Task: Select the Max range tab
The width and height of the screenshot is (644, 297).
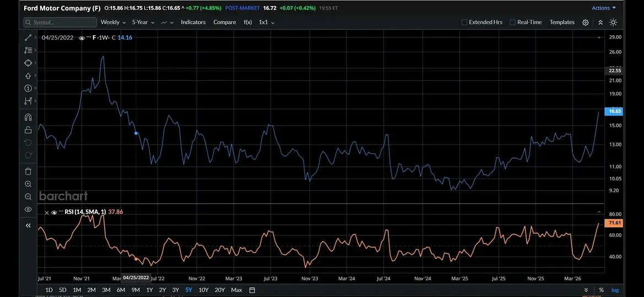Action: pyautogui.click(x=236, y=290)
